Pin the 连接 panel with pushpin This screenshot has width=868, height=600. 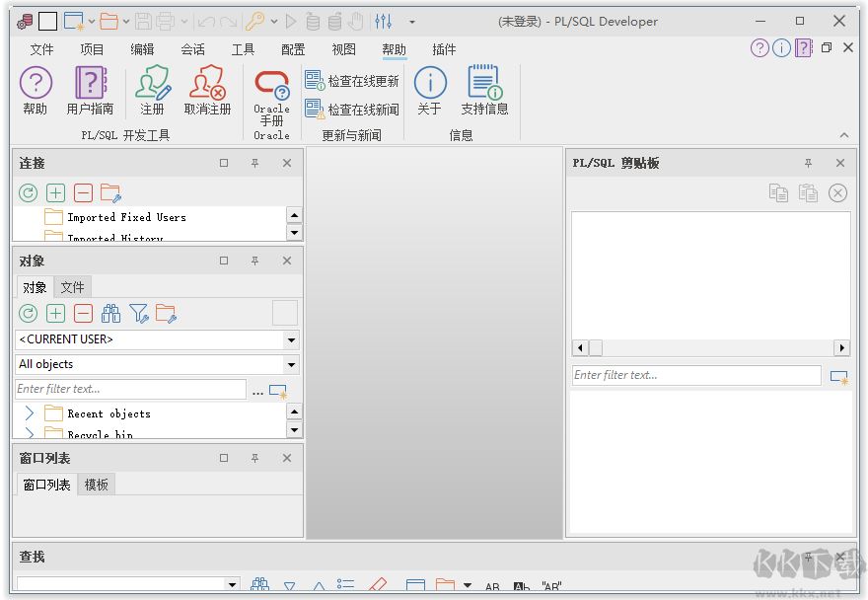click(254, 164)
